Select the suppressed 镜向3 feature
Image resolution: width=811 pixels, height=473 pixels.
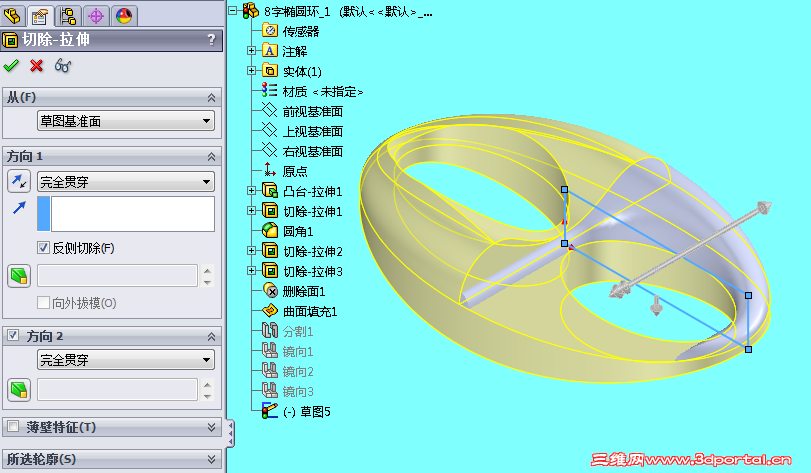[x=298, y=391]
